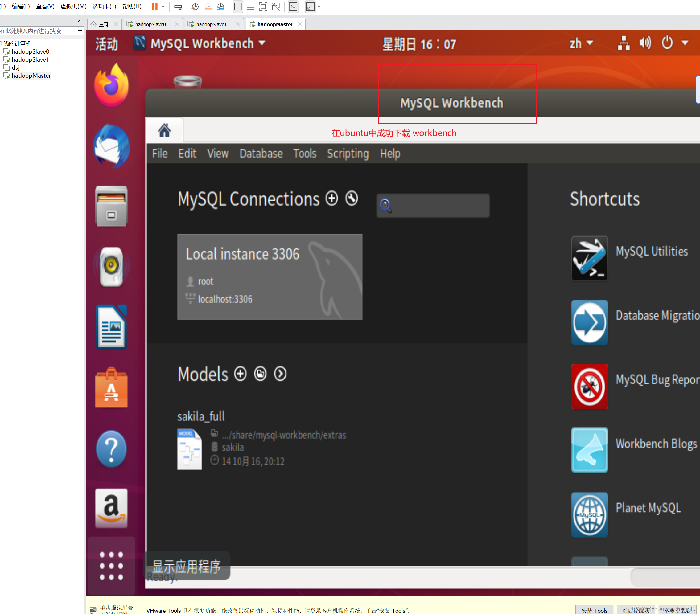
Task: Open the Database menu in Workbench
Action: [x=261, y=154]
